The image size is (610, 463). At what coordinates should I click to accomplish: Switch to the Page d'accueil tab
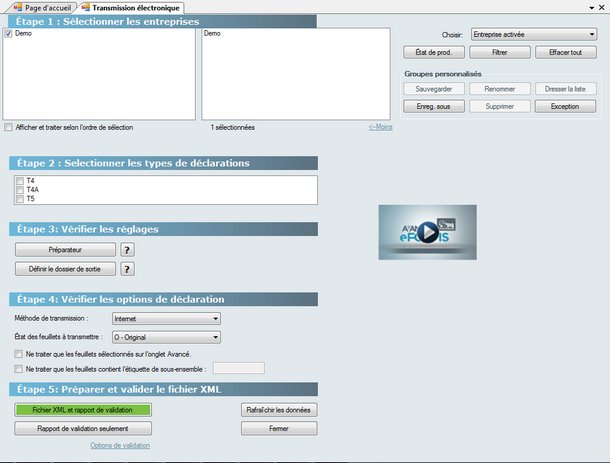click(x=42, y=8)
